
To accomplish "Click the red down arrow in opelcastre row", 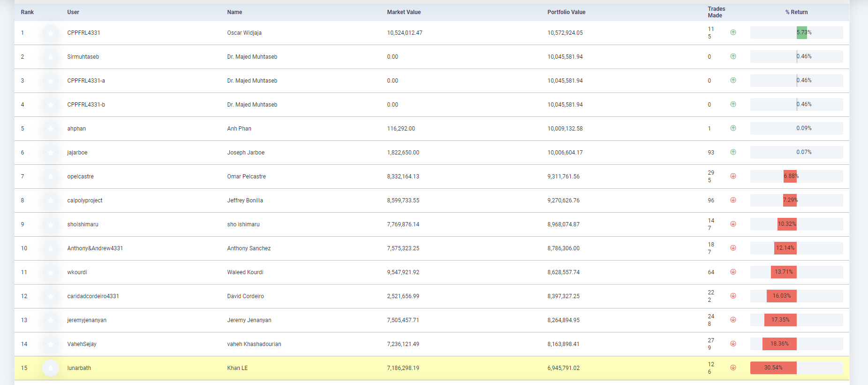I will point(733,176).
